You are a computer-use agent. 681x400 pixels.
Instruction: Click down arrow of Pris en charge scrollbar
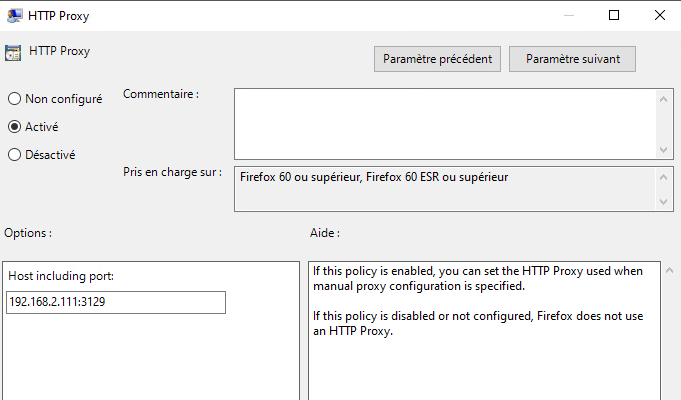point(663,202)
